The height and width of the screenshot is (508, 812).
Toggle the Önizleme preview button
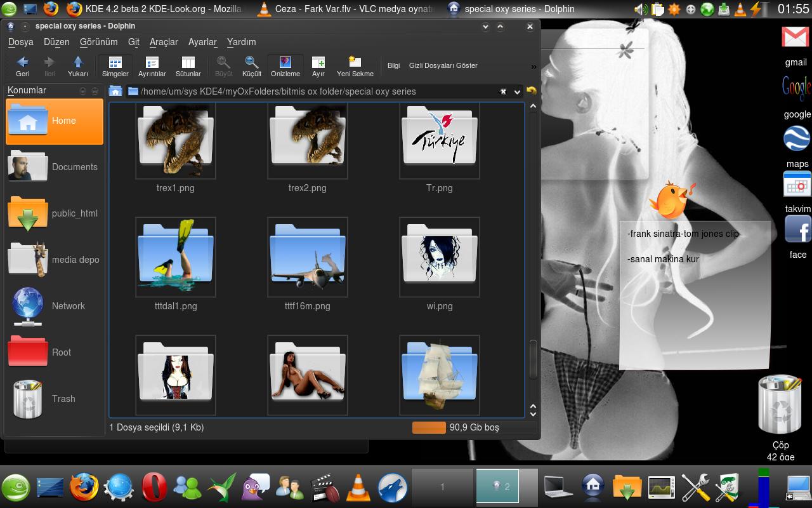point(285,66)
